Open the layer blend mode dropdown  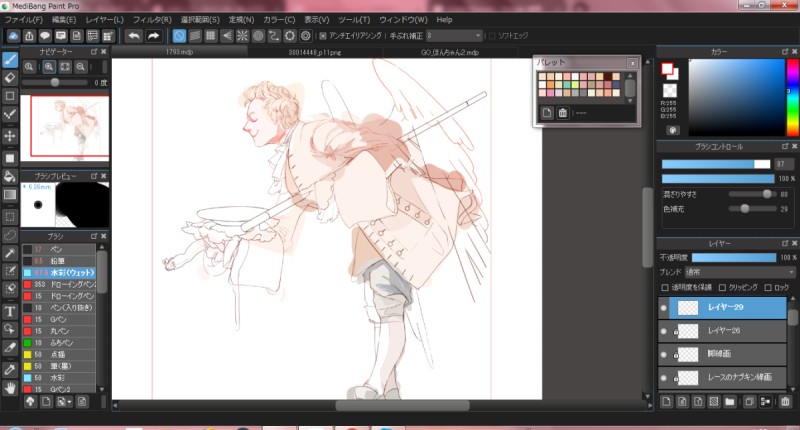[x=739, y=272]
